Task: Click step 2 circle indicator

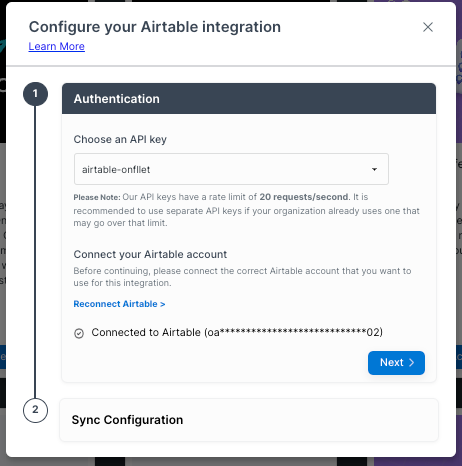Action: 35,410
